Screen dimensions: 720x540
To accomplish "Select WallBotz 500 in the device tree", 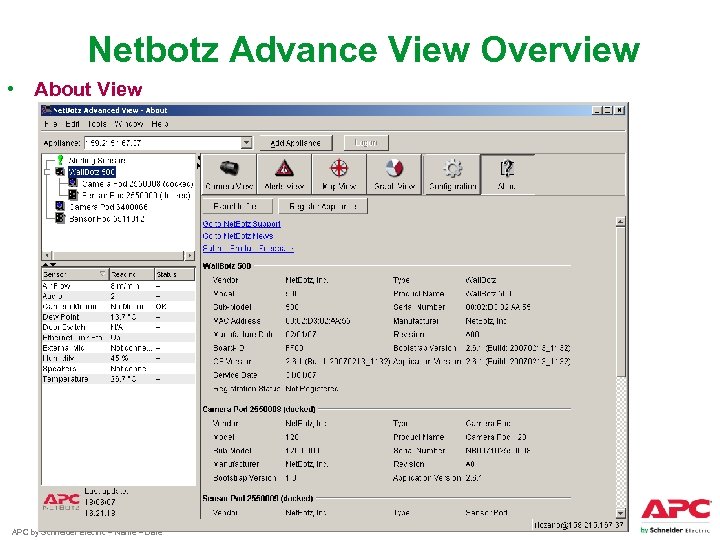I will pos(91,172).
